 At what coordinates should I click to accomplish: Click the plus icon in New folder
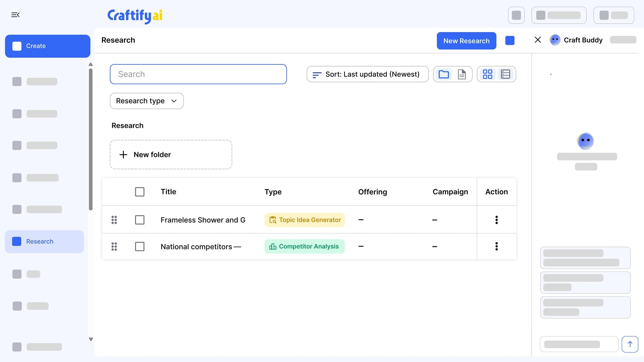pos(123,155)
